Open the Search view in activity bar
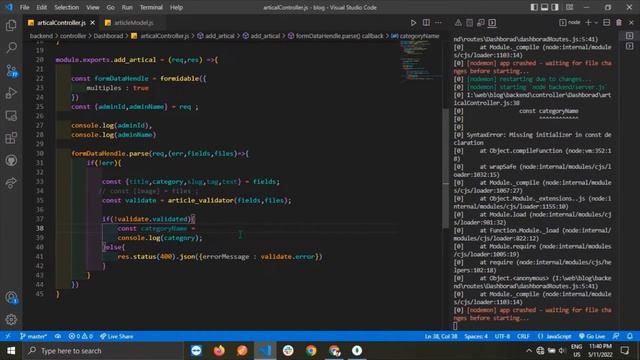The height and width of the screenshot is (360, 640). click(x=11, y=47)
